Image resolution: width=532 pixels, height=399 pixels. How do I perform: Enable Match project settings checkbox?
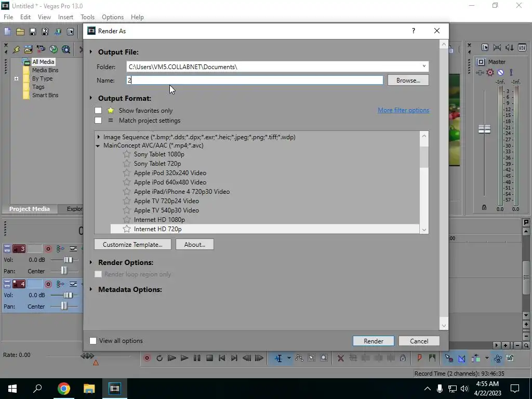coord(98,120)
